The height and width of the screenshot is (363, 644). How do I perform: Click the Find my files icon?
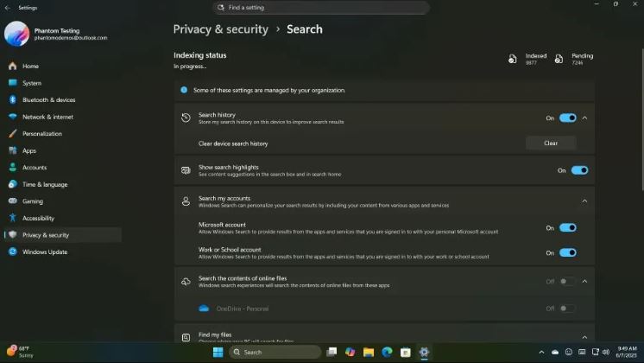[186, 338]
